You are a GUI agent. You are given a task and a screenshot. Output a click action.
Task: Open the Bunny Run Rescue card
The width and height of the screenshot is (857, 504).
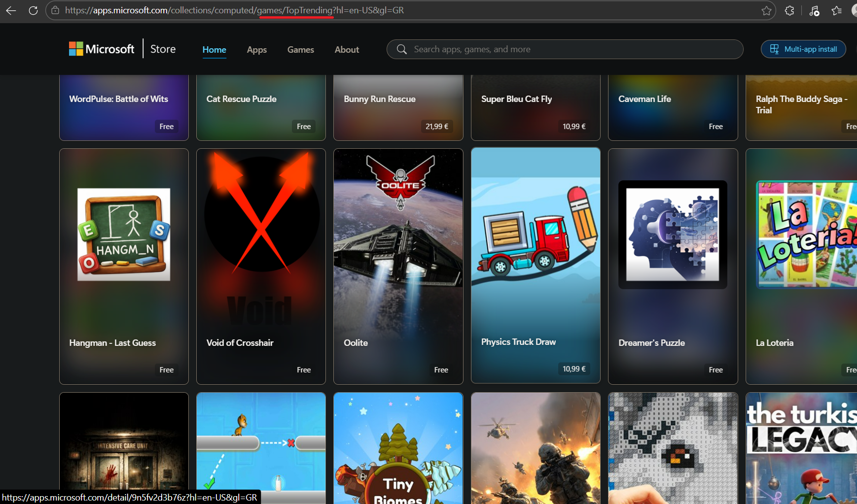click(398, 107)
